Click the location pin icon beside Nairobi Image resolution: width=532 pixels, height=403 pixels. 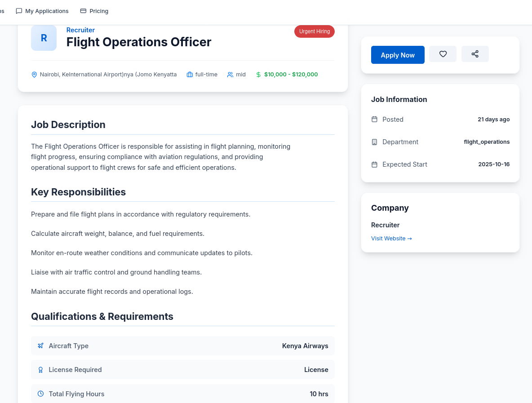point(34,75)
